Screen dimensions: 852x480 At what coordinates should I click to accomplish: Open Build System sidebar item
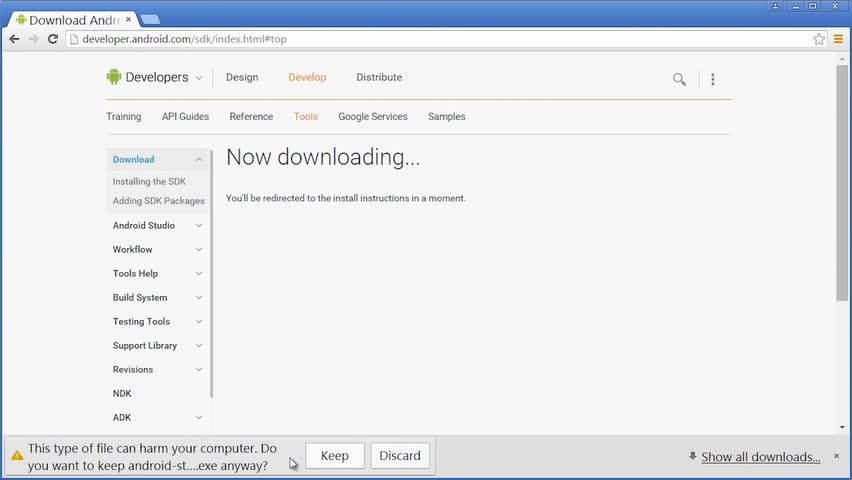click(x=140, y=297)
